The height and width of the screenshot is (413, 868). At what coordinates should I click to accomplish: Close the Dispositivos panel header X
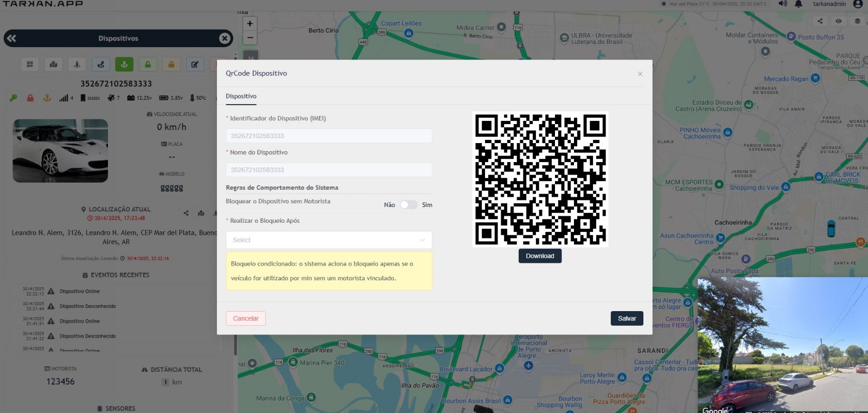225,38
